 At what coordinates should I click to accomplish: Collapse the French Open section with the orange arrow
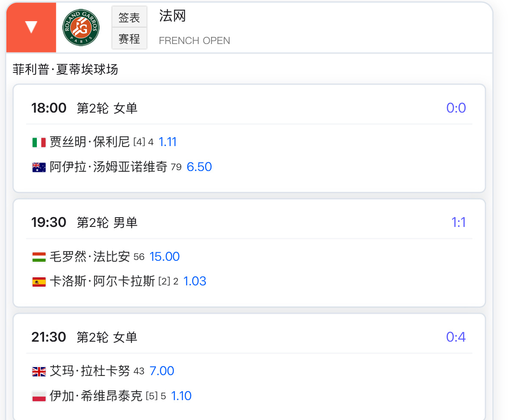[x=31, y=28]
